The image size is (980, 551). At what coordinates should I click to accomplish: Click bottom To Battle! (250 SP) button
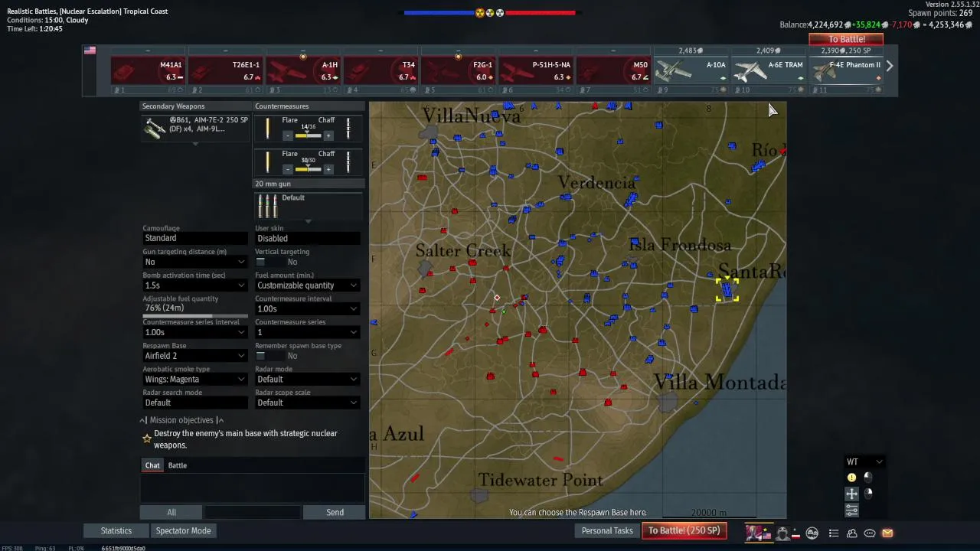click(684, 531)
